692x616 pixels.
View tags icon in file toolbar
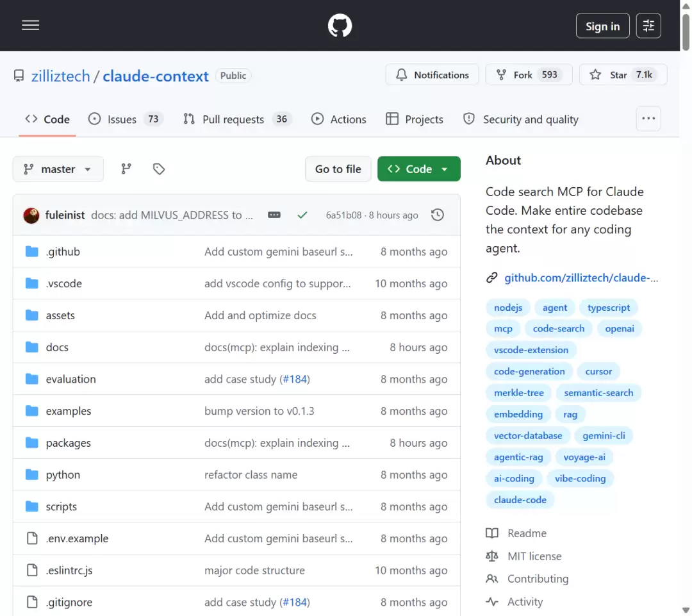click(x=159, y=169)
